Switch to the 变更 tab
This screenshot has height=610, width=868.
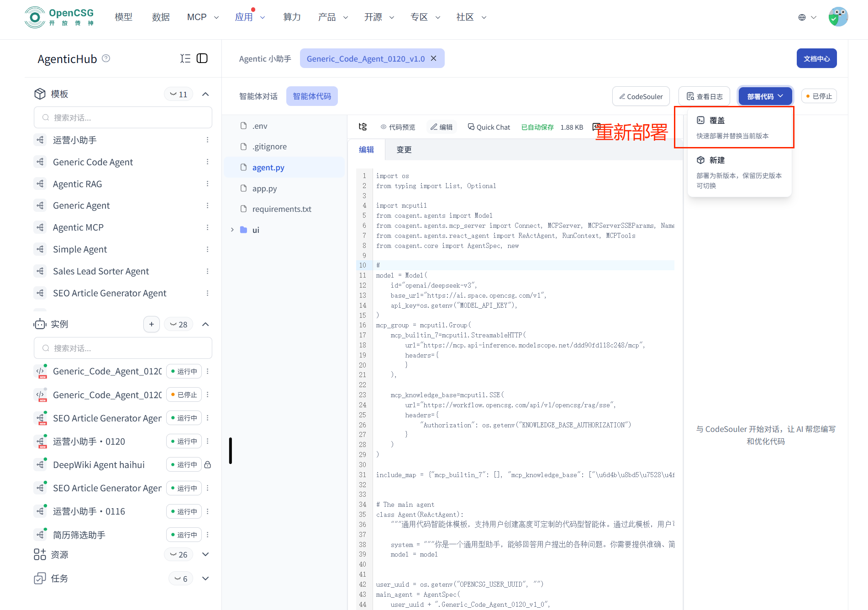click(404, 150)
